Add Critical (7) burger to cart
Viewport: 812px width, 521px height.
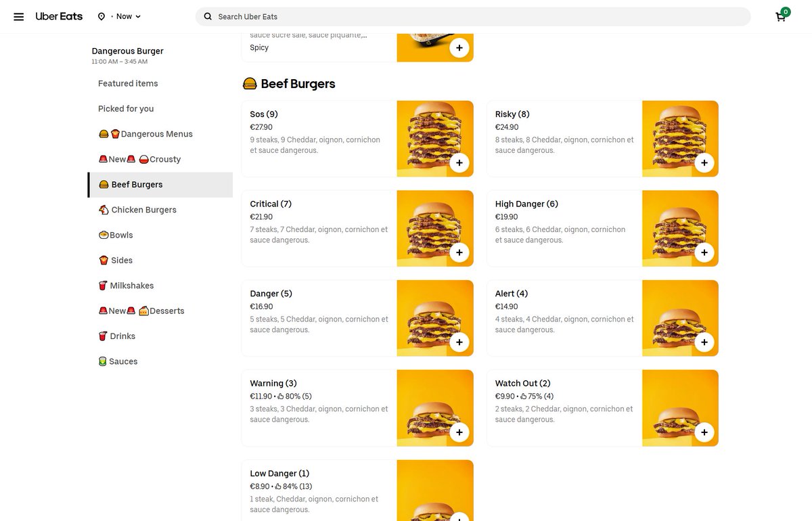click(x=459, y=252)
